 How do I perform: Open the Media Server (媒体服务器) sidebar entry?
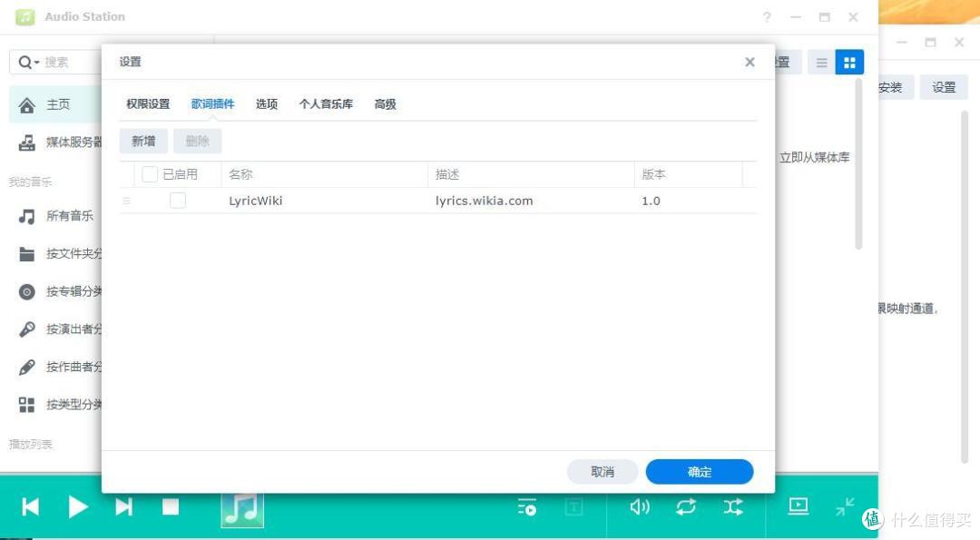56,142
